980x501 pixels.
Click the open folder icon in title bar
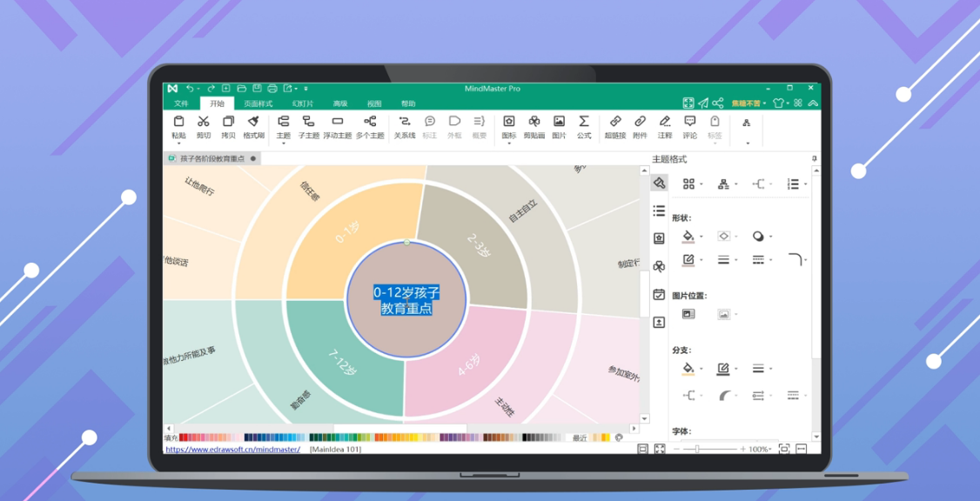click(241, 89)
